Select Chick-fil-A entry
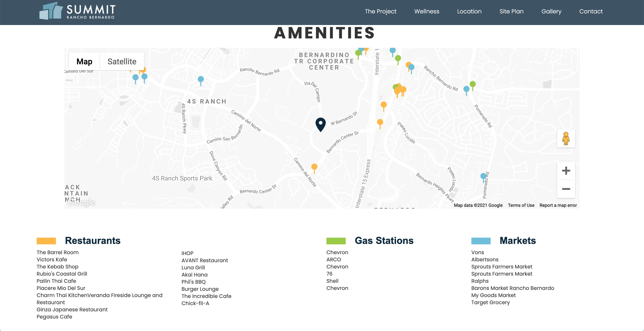Image resolution: width=644 pixels, height=331 pixels. point(195,303)
